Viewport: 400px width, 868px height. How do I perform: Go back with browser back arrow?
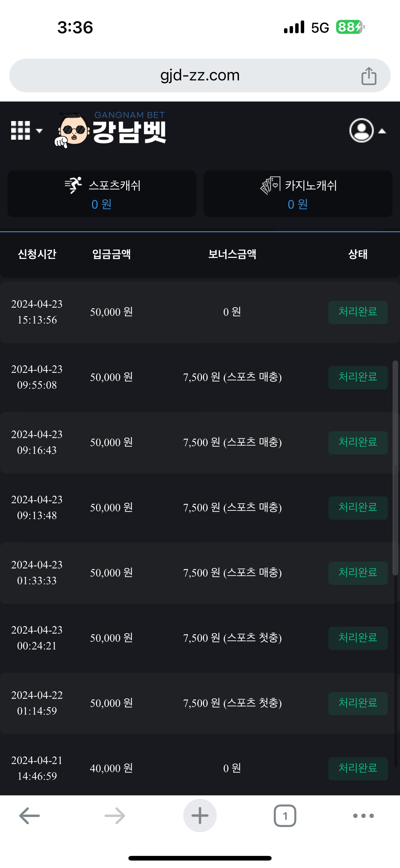pos(30,816)
